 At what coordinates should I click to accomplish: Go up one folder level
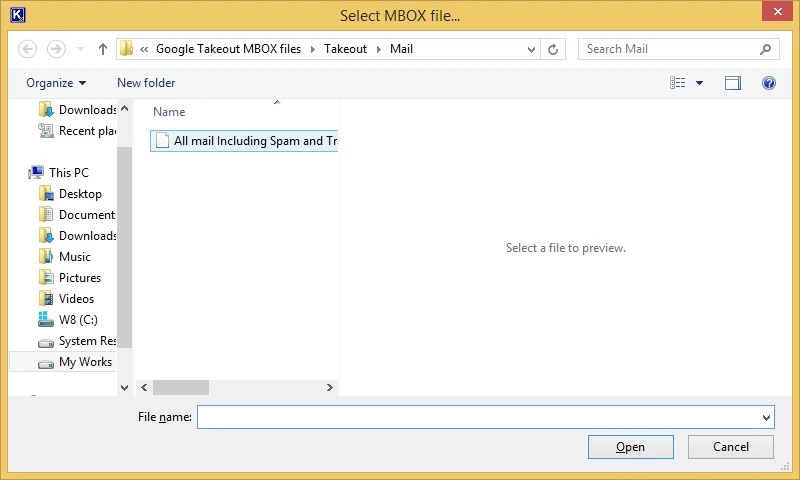(x=103, y=49)
